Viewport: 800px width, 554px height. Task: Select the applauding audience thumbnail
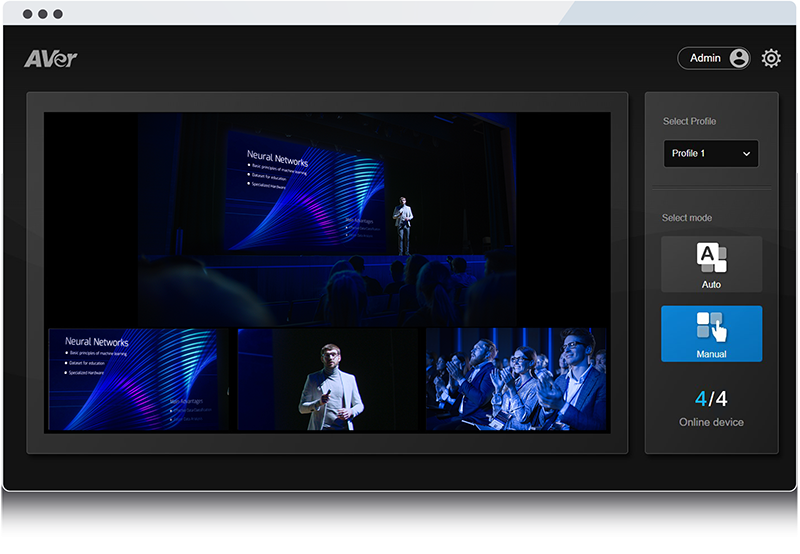(x=516, y=380)
